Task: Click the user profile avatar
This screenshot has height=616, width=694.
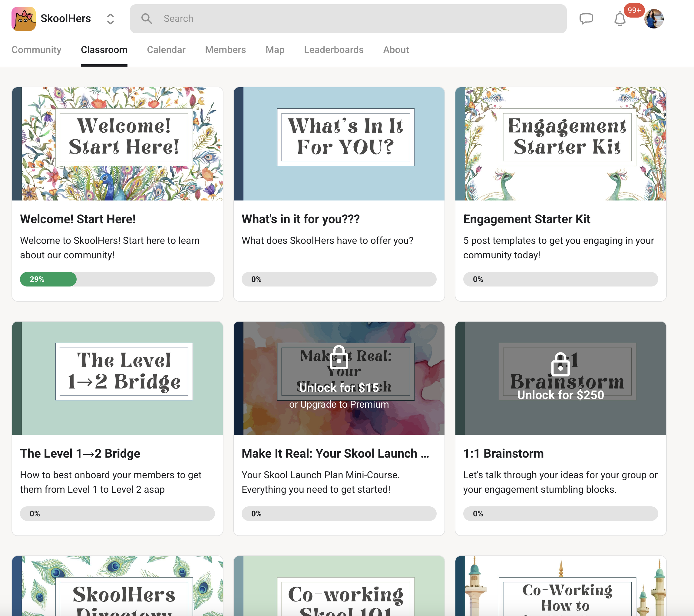Action: (x=654, y=19)
